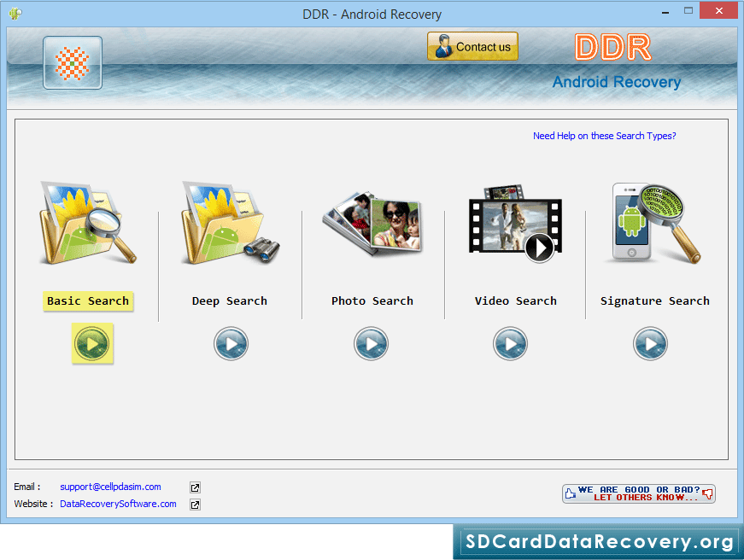The width and height of the screenshot is (744, 560).
Task: Start Photo Search with its play button
Action: point(371,343)
